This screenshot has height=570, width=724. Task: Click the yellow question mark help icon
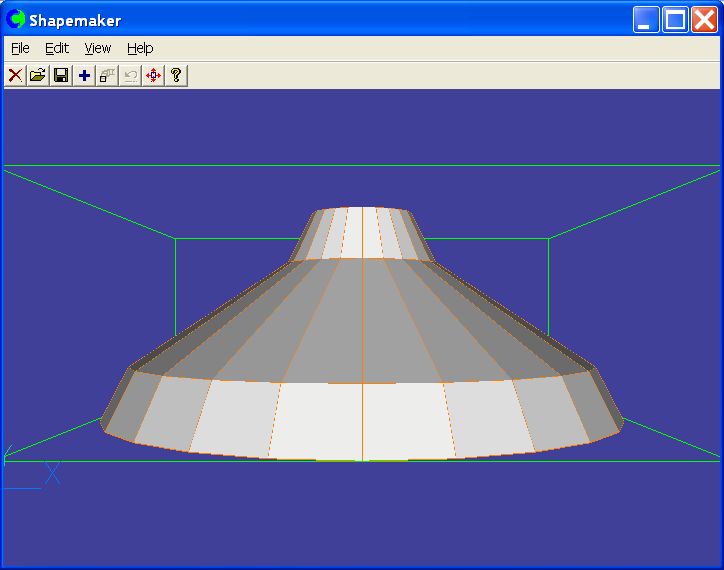pyautogui.click(x=176, y=75)
